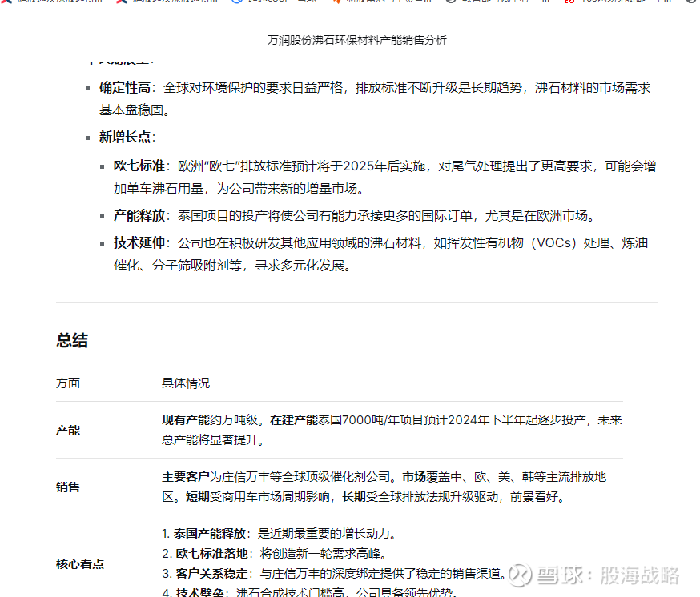Click the 总结 section heading

pyautogui.click(x=72, y=340)
